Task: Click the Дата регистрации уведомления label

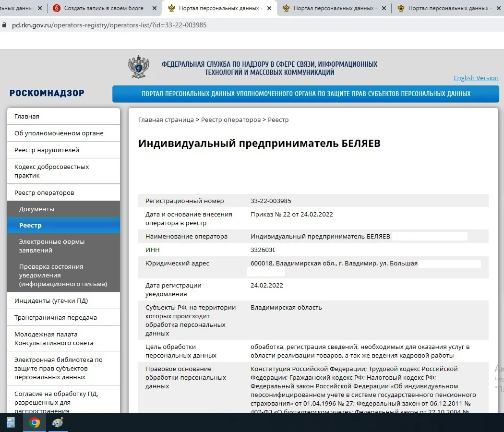Action: (x=173, y=289)
